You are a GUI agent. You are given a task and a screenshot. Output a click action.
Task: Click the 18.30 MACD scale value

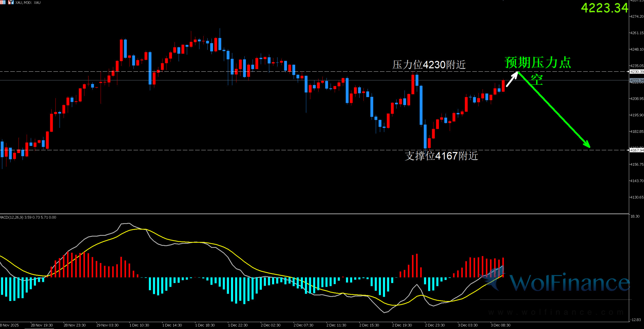[635, 216]
